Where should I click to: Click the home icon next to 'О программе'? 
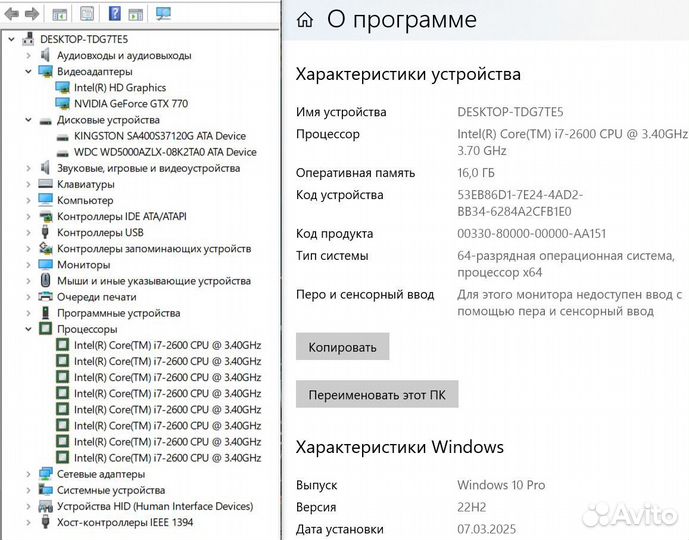tap(305, 20)
